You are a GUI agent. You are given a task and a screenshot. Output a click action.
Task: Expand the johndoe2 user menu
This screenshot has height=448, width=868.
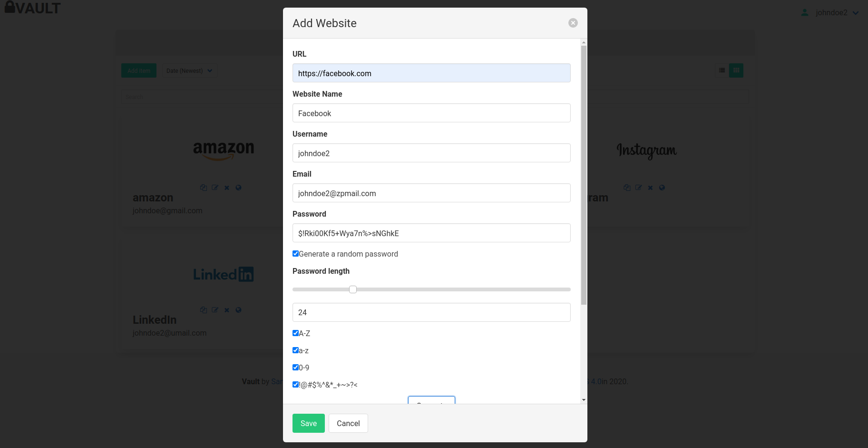tap(831, 13)
